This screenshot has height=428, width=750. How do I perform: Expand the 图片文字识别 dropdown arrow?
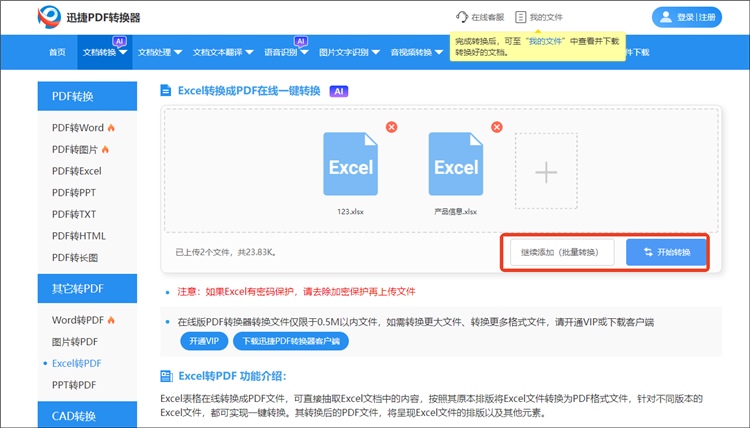click(x=375, y=53)
